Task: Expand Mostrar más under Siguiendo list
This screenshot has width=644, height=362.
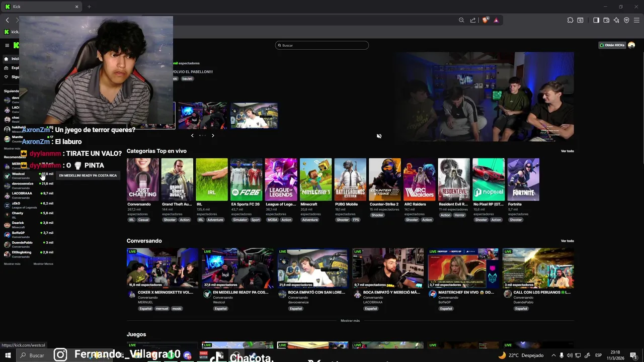Action: [12, 149]
